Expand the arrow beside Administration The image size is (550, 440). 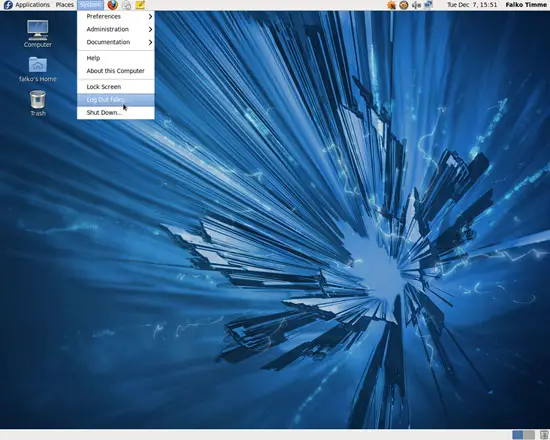(150, 29)
